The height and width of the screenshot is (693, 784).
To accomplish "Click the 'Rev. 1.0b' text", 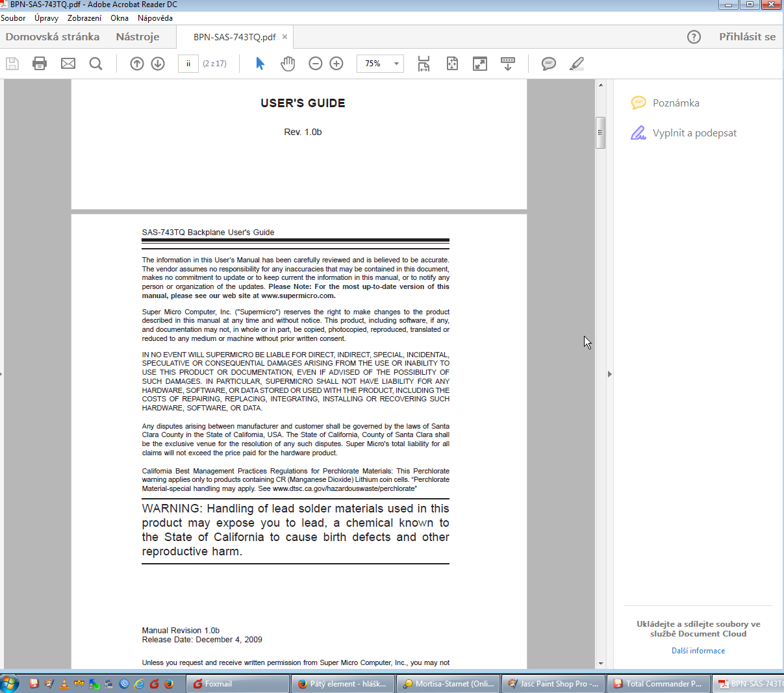I will pos(303,132).
